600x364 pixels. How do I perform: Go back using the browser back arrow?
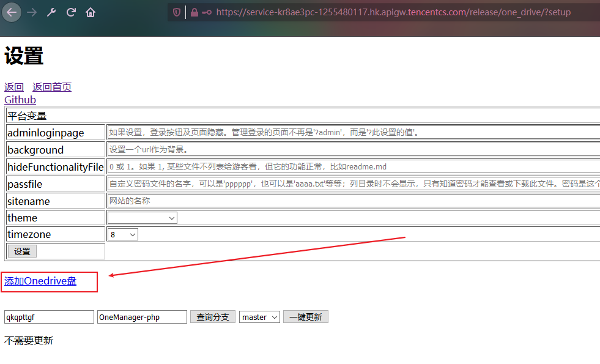[12, 13]
